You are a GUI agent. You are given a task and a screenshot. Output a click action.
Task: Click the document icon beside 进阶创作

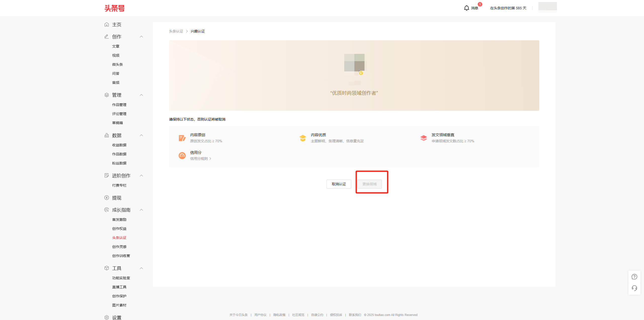[107, 175]
